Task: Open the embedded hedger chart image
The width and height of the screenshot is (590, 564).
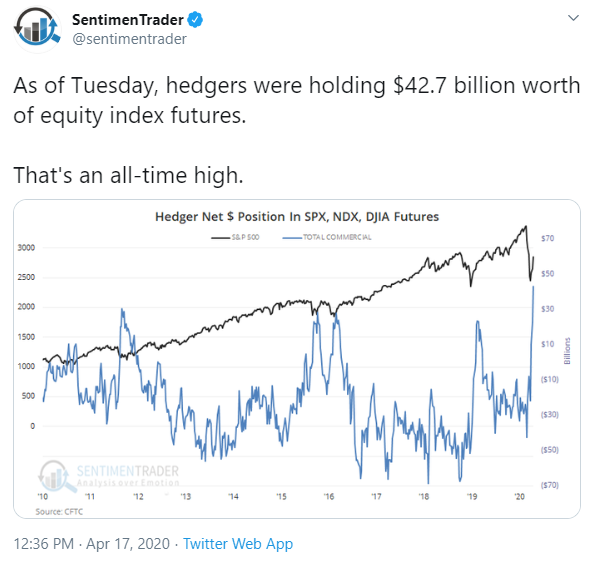Action: click(x=297, y=359)
